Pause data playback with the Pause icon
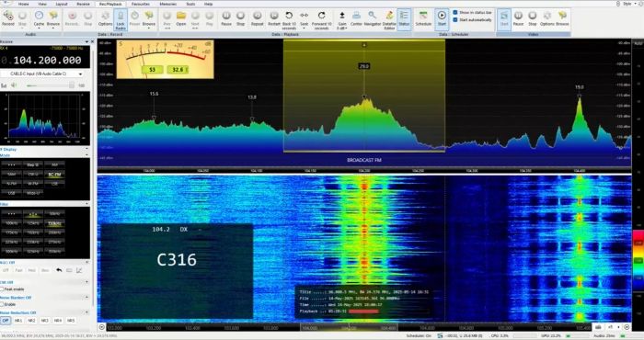The width and height of the screenshot is (644, 340). (x=226, y=18)
